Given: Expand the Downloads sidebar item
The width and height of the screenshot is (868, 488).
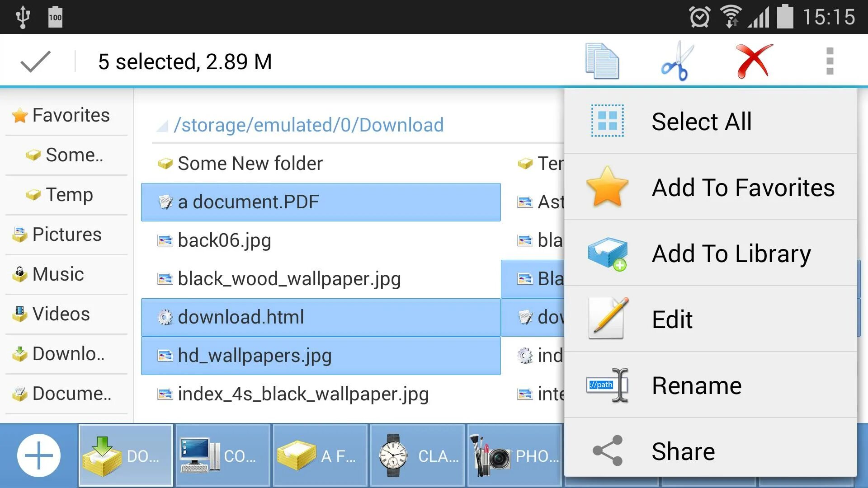Looking at the screenshot, I should (66, 353).
